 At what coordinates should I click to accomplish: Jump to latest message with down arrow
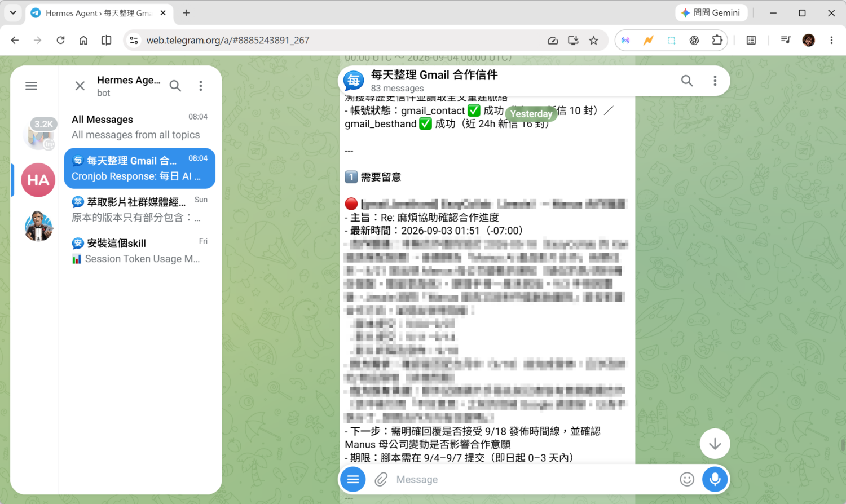[715, 444]
